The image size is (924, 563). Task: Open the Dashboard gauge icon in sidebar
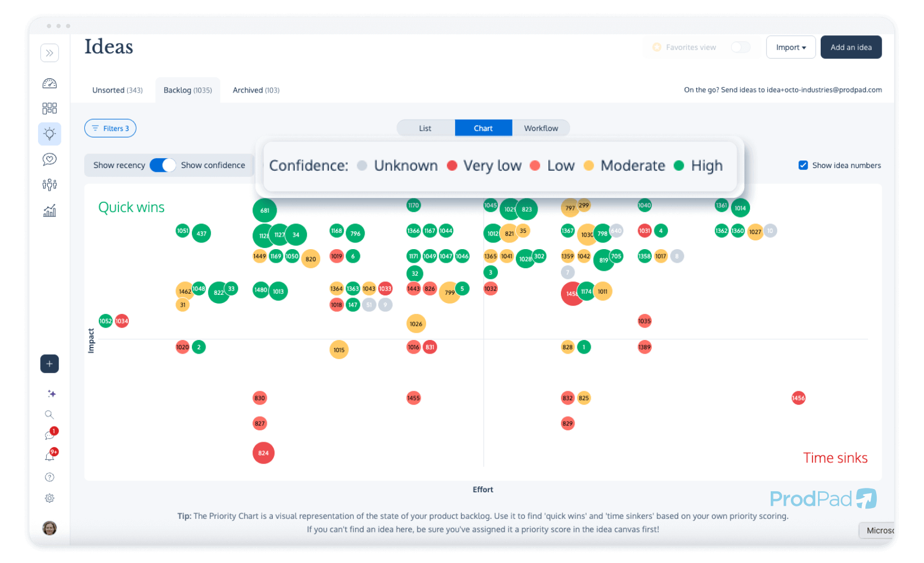click(x=49, y=83)
